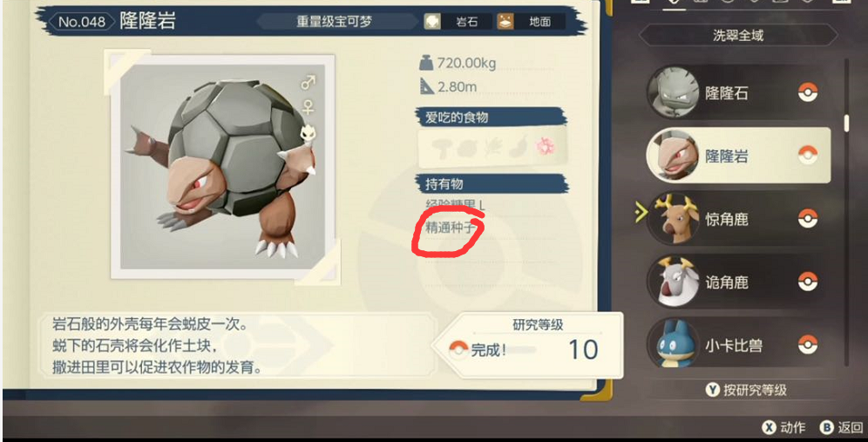Click the Poké Ball icon next to 小卡比兽
The height and width of the screenshot is (442, 868).
click(x=808, y=344)
